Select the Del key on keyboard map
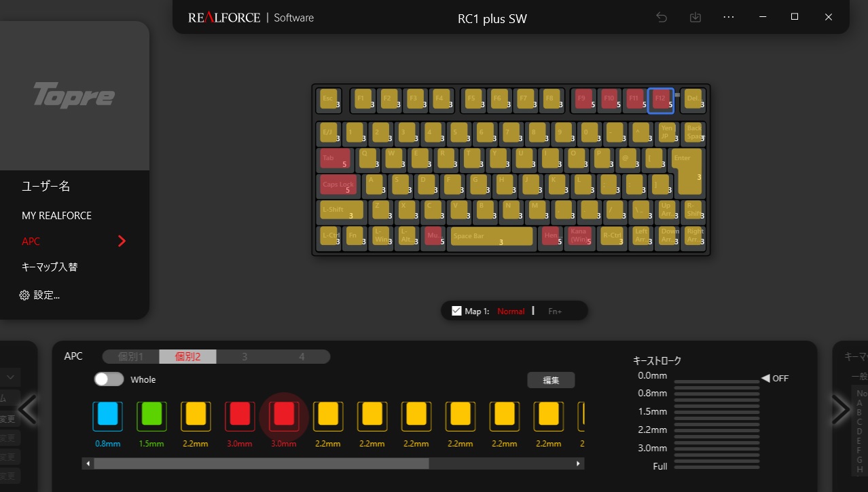Viewport: 868px width, 492px height. tap(694, 100)
